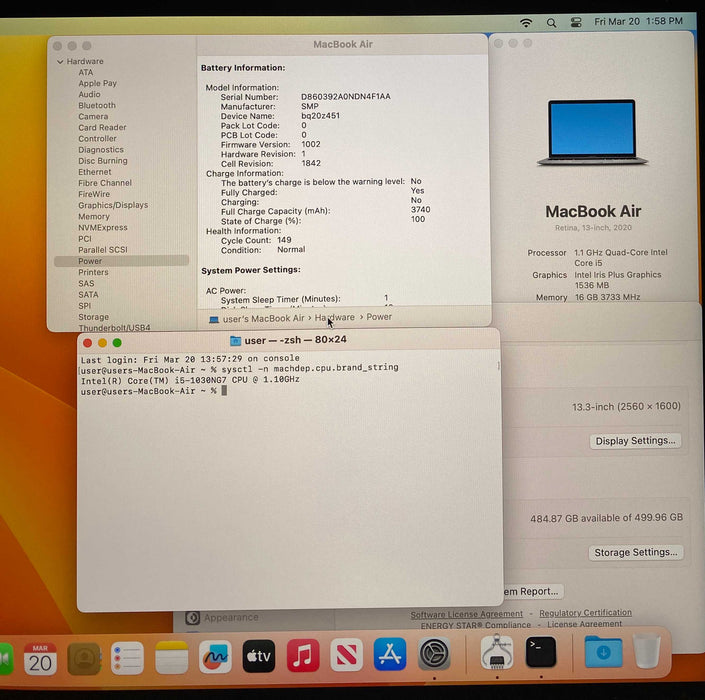This screenshot has width=705, height=700.
Task: Select Ethernet in Hardware list
Action: click(x=94, y=172)
